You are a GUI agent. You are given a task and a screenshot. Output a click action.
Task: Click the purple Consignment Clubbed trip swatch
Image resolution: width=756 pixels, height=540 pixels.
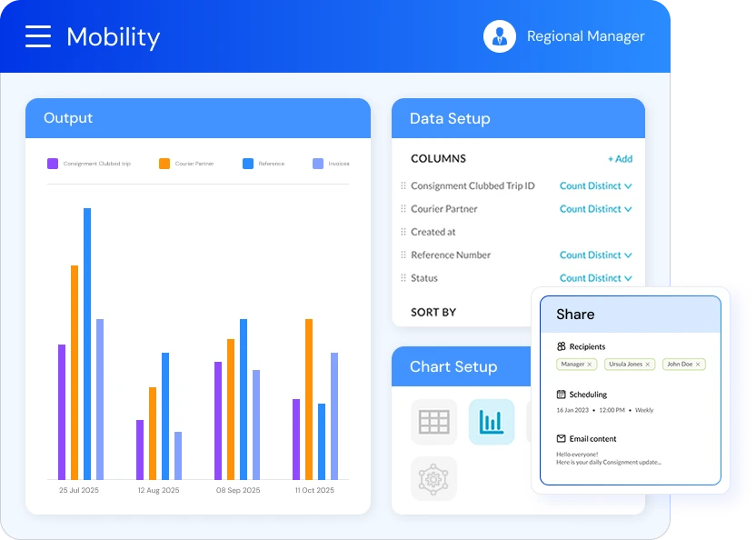pos(54,163)
